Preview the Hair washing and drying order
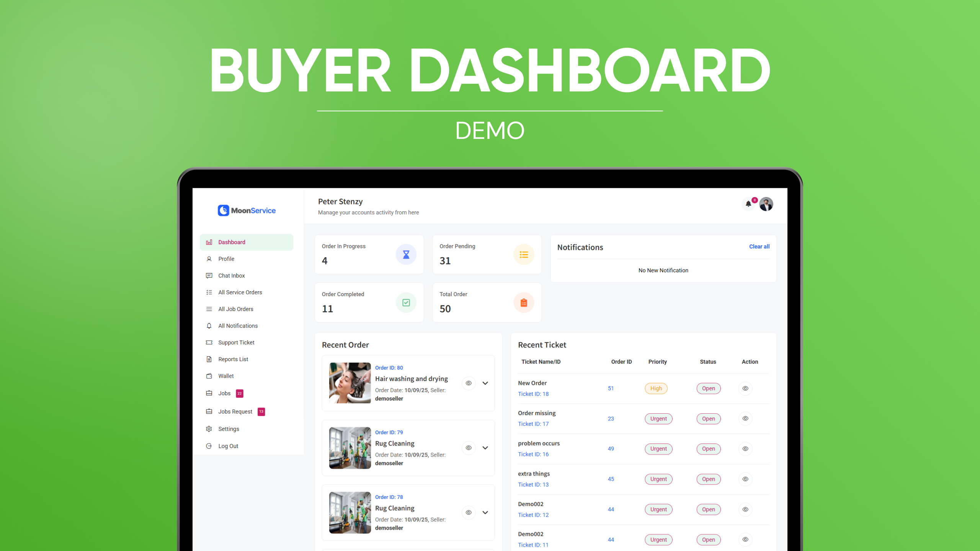Viewport: 980px width, 551px height. (469, 383)
